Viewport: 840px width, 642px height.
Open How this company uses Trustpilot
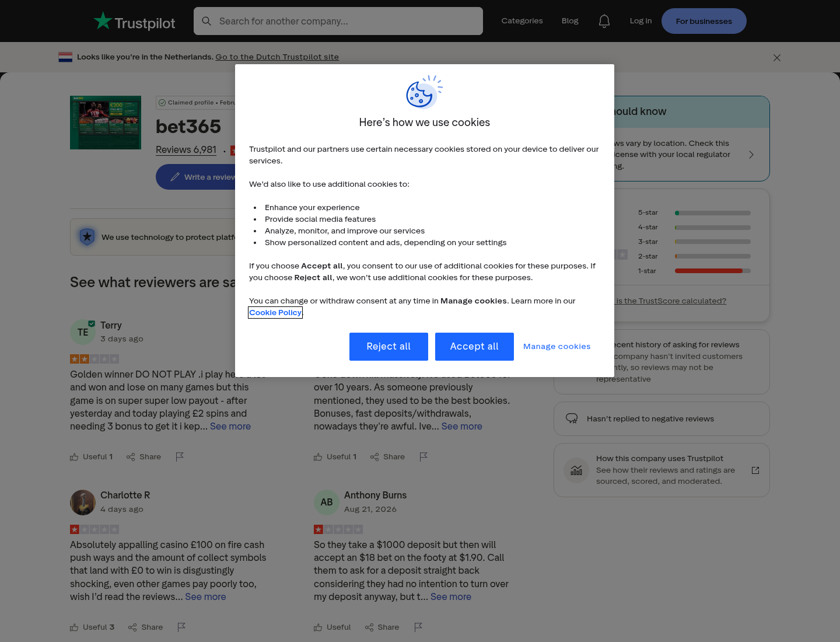[661, 470]
